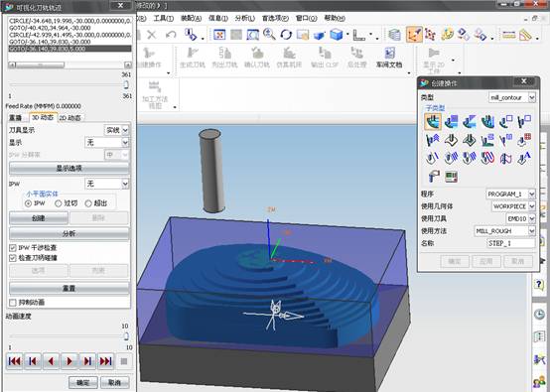Viewport: 550px width, 392px height.
Task: Open the 窗口(O) menu
Action: pyautogui.click(x=306, y=18)
